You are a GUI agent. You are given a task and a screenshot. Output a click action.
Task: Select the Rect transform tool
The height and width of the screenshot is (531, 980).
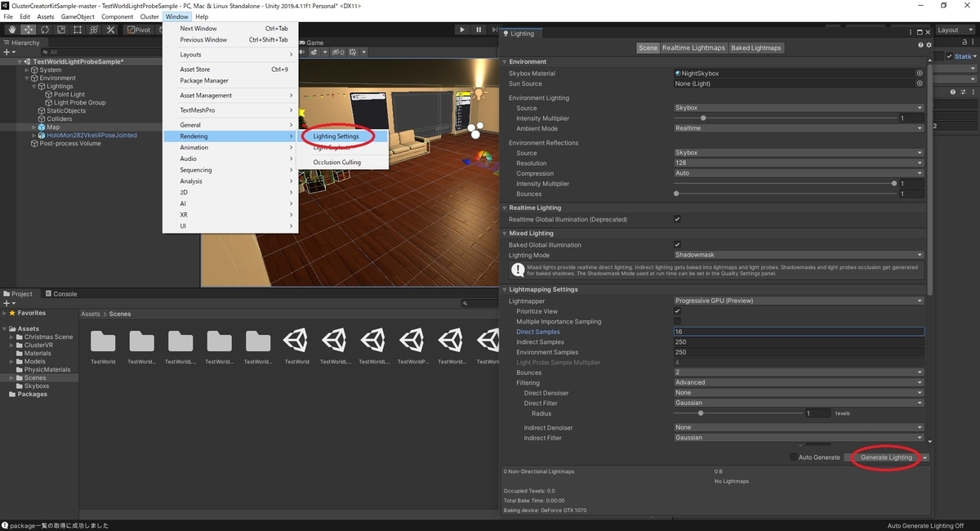[77, 29]
